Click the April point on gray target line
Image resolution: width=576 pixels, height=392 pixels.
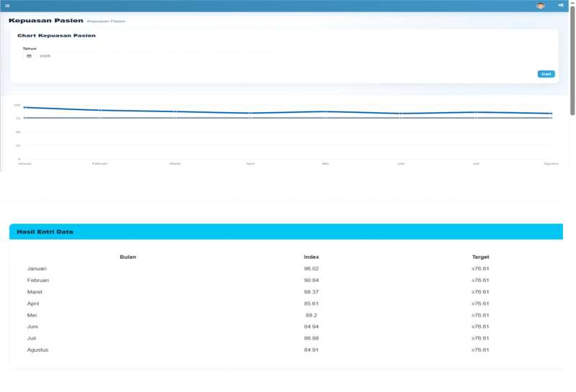pos(250,118)
